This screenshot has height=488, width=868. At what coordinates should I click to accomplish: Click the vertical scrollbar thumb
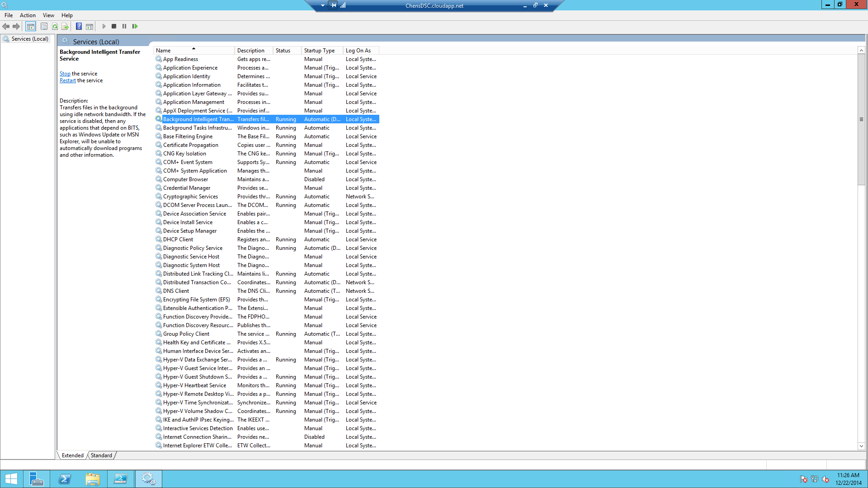coord(861,120)
